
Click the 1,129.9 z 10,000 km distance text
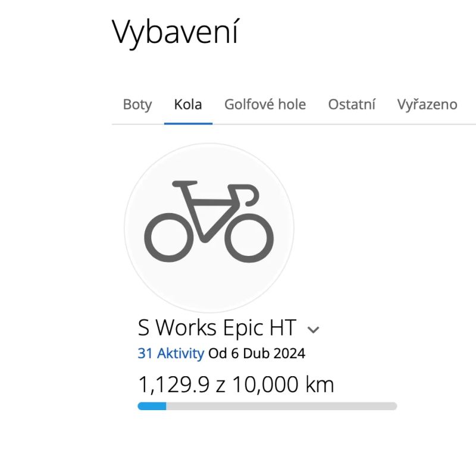[x=236, y=385]
